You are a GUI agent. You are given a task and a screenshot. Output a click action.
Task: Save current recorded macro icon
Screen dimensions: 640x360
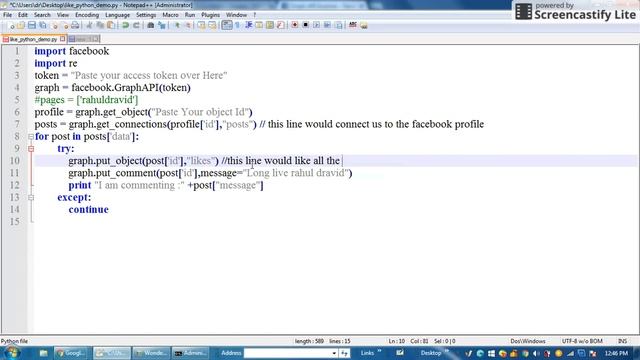click(338, 25)
